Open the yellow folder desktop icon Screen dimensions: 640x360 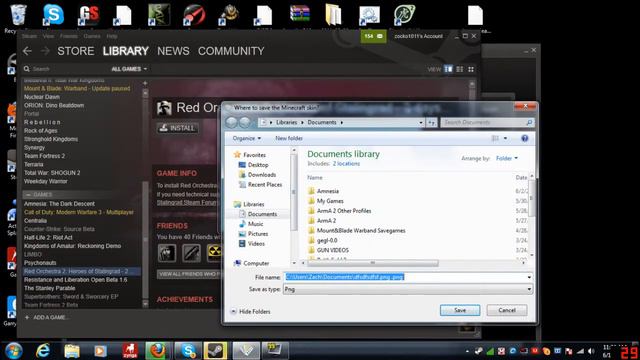point(333,15)
